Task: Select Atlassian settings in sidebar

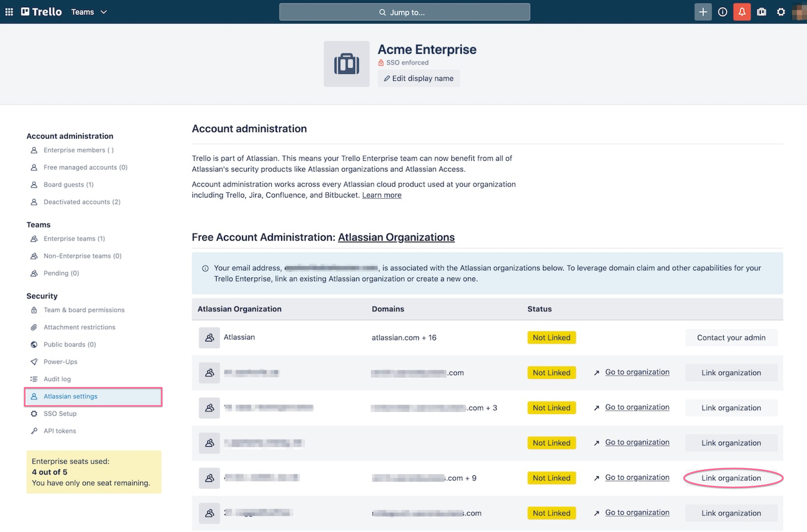Action: pos(93,397)
